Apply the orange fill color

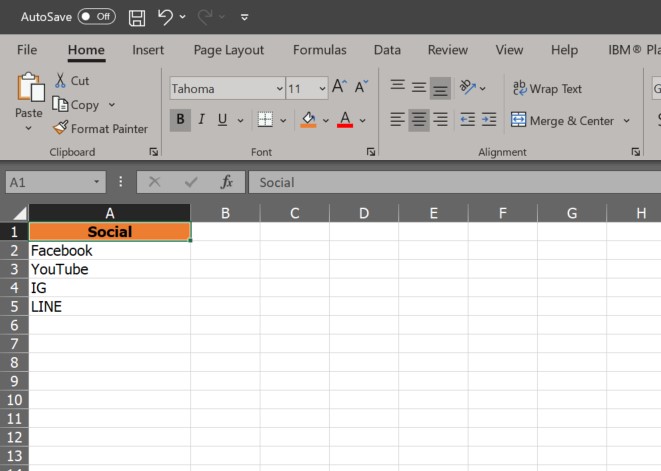tap(308, 120)
